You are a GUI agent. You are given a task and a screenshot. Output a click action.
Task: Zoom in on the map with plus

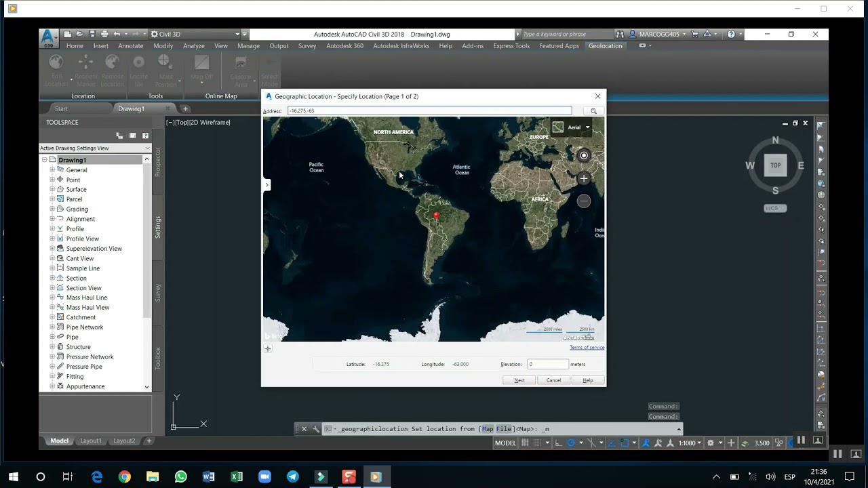pyautogui.click(x=584, y=178)
